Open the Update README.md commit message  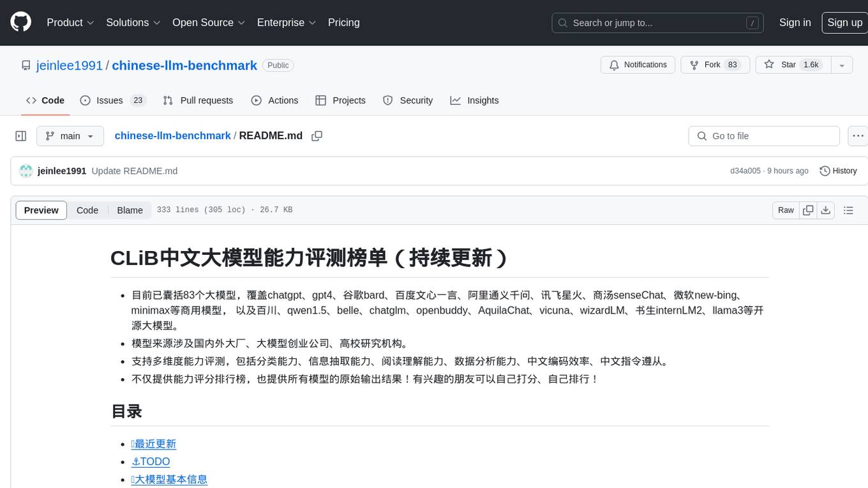click(x=135, y=171)
